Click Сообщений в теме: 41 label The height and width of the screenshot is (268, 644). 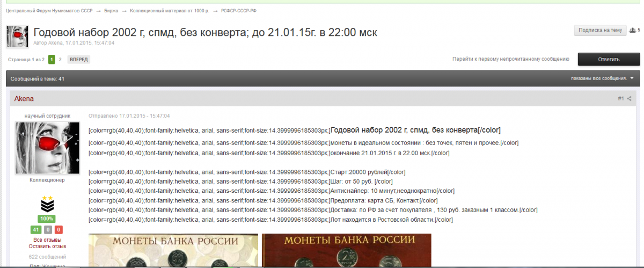coord(38,78)
